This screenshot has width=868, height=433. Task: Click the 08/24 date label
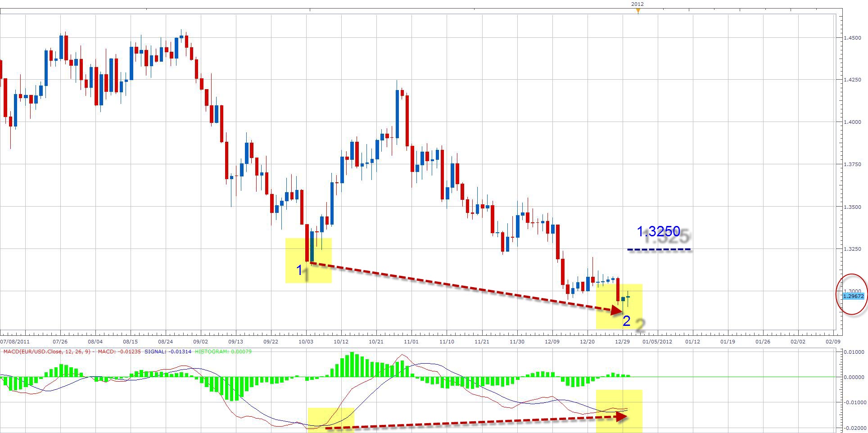pos(166,342)
